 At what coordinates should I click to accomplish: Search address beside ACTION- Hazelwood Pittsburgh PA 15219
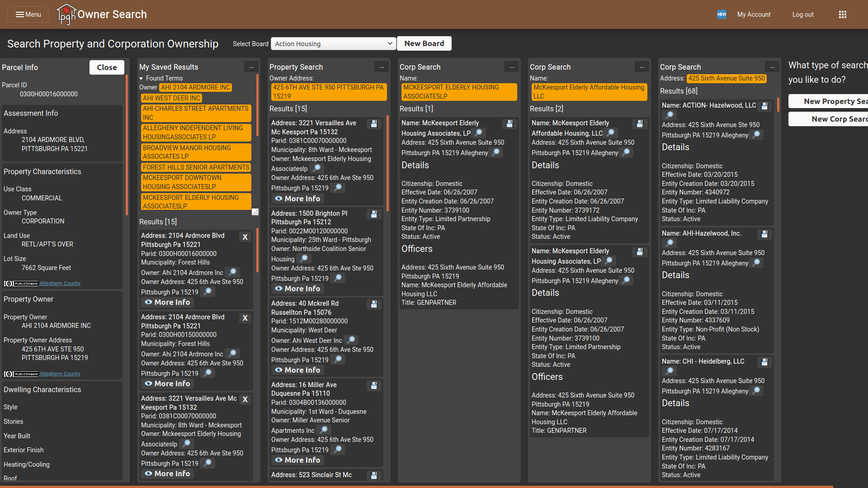[x=756, y=134]
